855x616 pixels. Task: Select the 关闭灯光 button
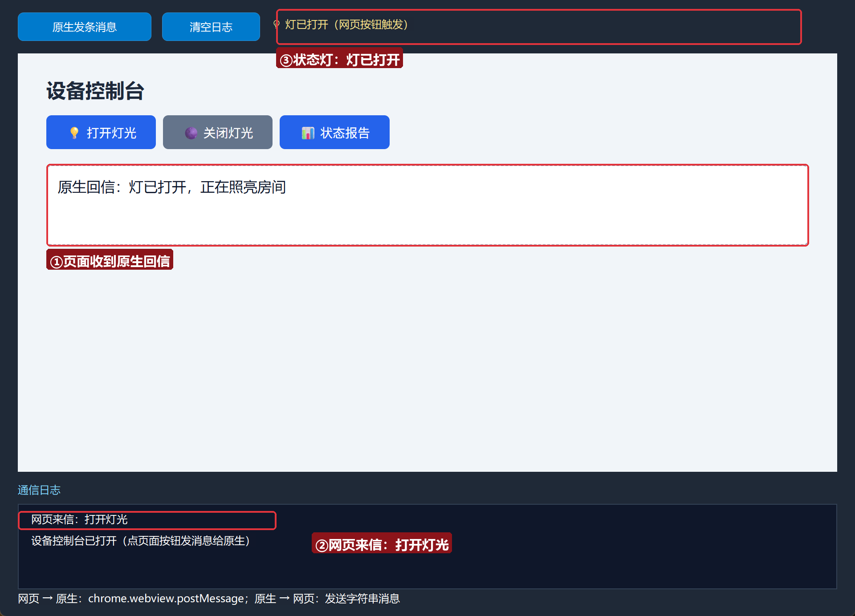(218, 132)
